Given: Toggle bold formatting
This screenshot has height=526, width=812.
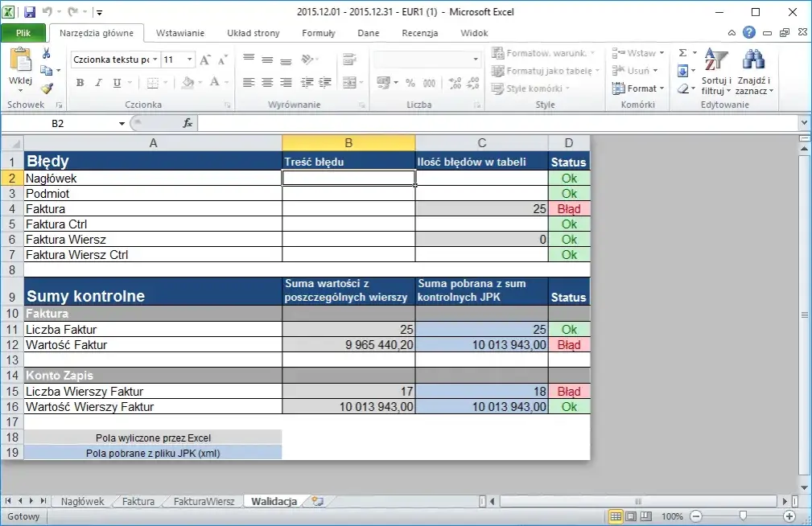Looking at the screenshot, I should click(x=80, y=83).
